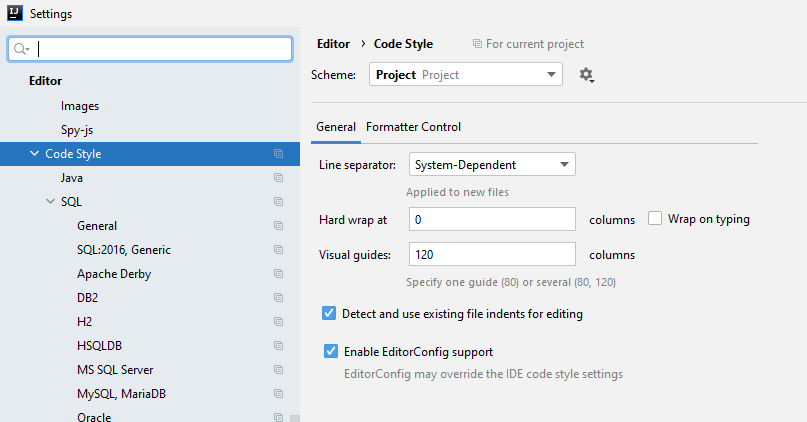Image resolution: width=807 pixels, height=422 pixels.
Task: Select Java under Code Style
Action: click(x=72, y=178)
